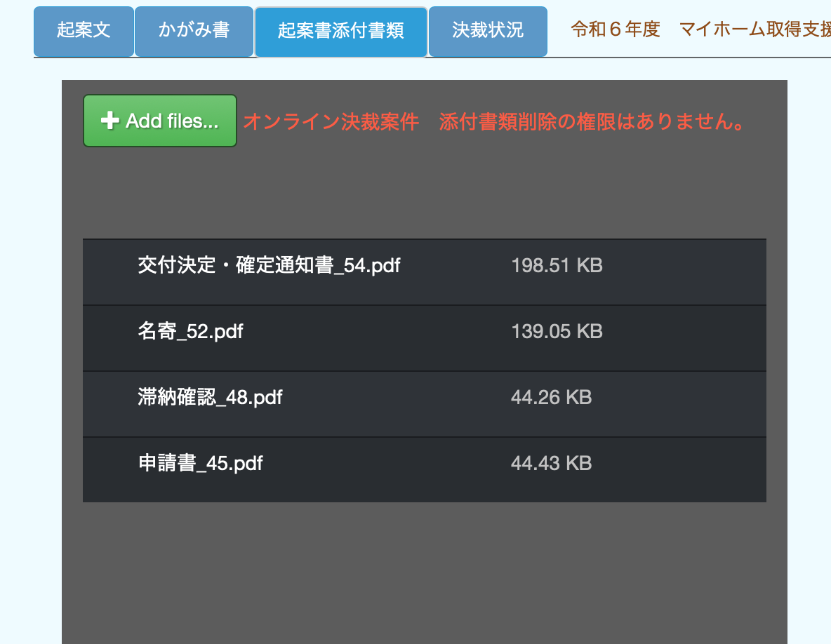The width and height of the screenshot is (831, 644).
Task: Open 交付決定・確定通知書_54.pdf file
Action: (269, 266)
